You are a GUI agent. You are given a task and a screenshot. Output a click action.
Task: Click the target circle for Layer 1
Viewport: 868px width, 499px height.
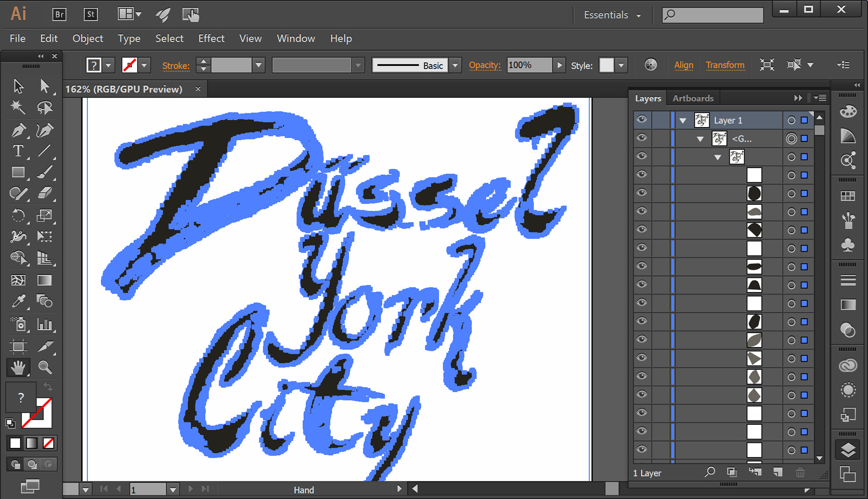(x=791, y=120)
